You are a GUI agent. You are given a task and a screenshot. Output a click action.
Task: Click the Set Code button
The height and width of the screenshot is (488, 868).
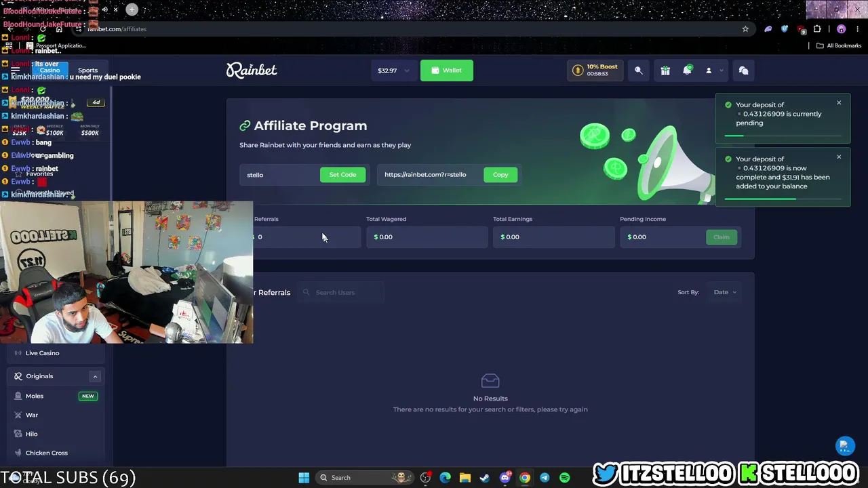(x=342, y=175)
